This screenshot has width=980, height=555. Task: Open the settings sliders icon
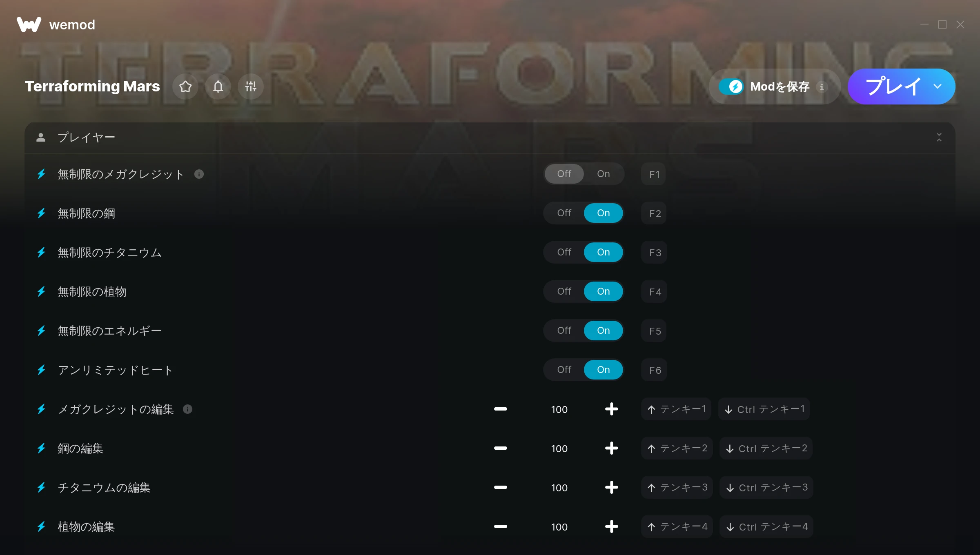pos(251,87)
